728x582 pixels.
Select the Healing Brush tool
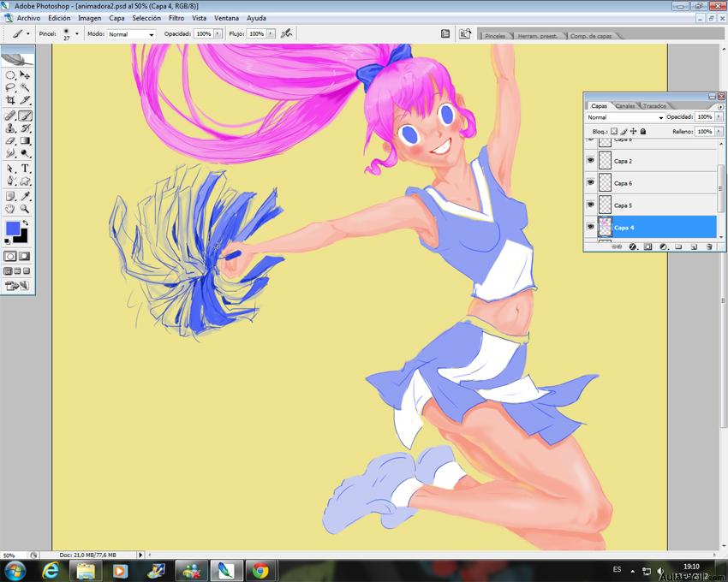10,116
